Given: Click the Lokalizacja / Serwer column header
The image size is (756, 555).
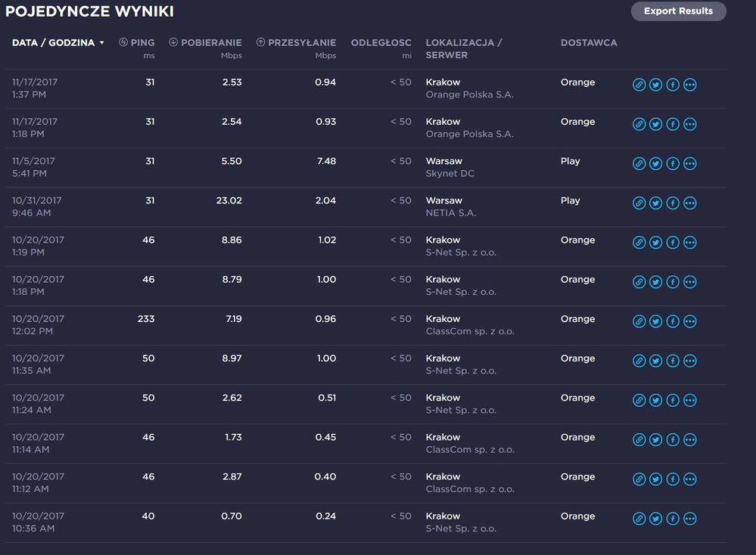Looking at the screenshot, I should pos(464,48).
